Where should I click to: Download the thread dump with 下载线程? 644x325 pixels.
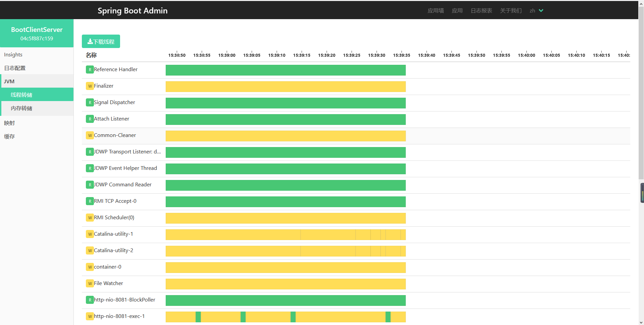pos(101,42)
